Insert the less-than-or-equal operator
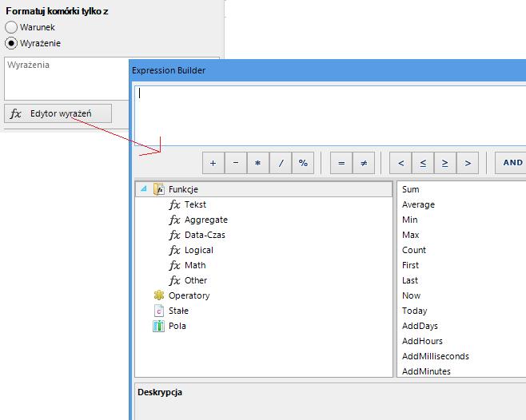The height and width of the screenshot is (420, 526). click(x=423, y=163)
